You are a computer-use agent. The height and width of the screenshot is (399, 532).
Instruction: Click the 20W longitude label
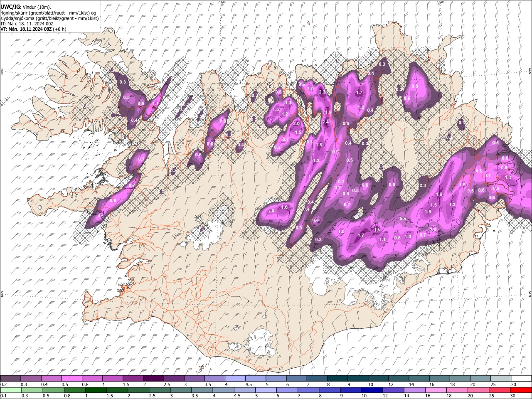click(x=221, y=2)
